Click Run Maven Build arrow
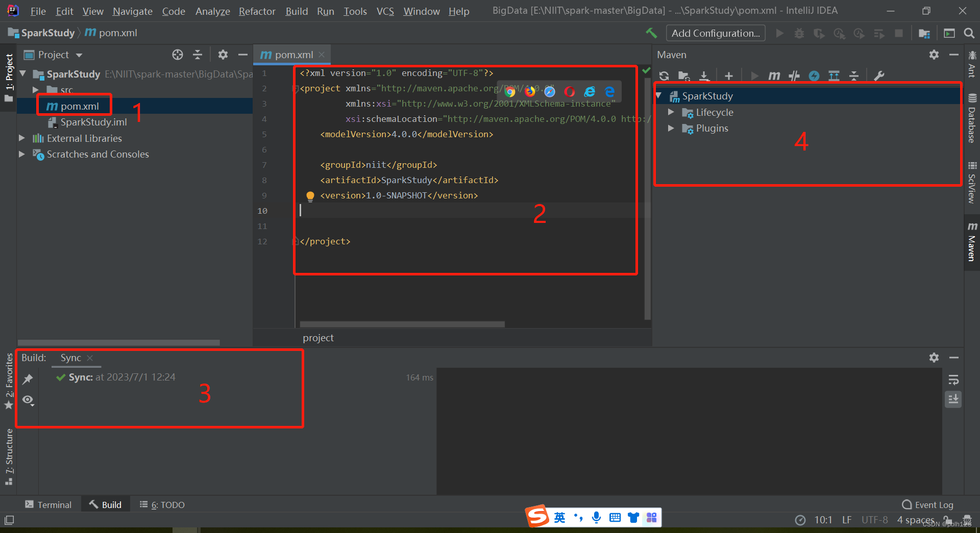The width and height of the screenshot is (980, 533). pyautogui.click(x=754, y=76)
